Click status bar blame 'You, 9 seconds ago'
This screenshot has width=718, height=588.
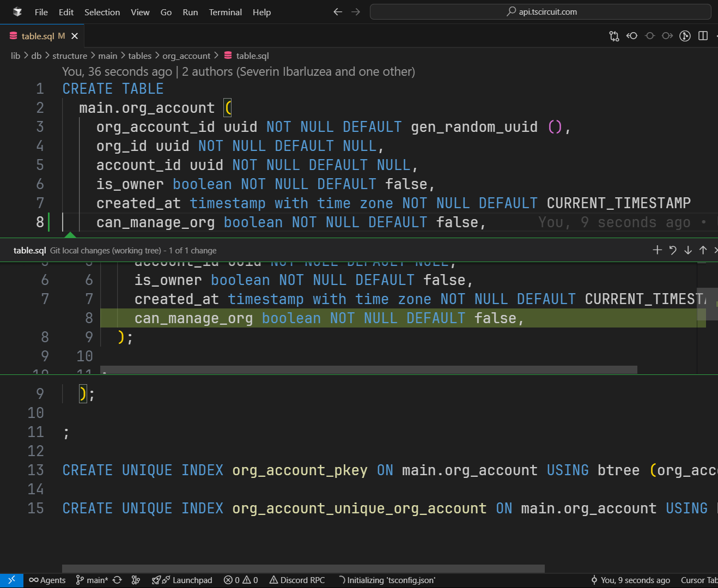coord(630,580)
